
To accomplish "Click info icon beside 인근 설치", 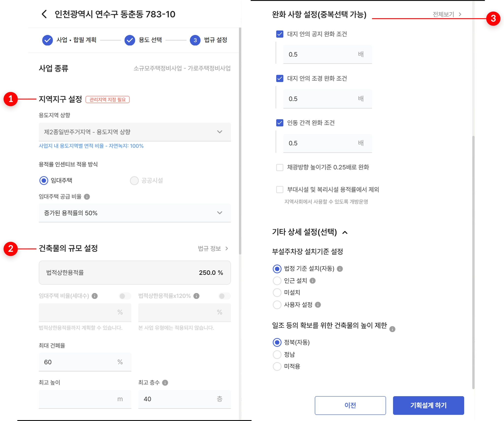I will point(313,281).
